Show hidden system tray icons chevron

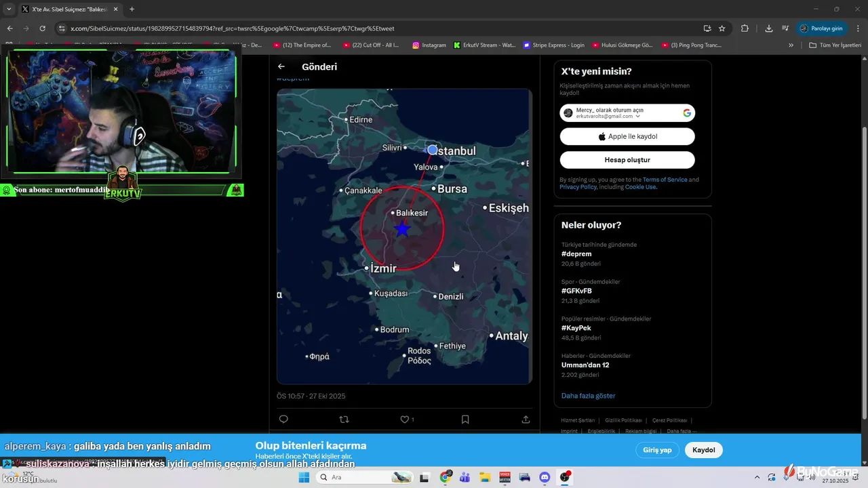click(x=757, y=477)
